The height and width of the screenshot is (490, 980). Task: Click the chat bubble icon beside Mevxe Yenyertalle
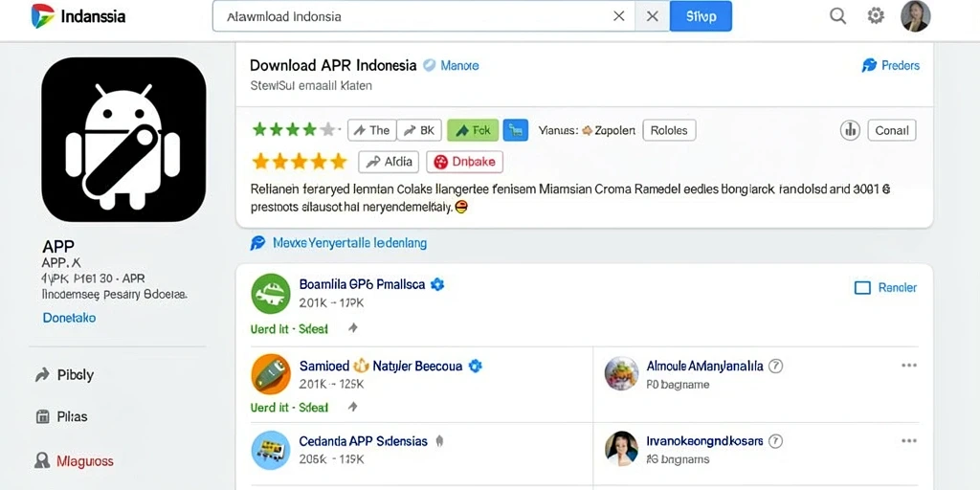[257, 243]
